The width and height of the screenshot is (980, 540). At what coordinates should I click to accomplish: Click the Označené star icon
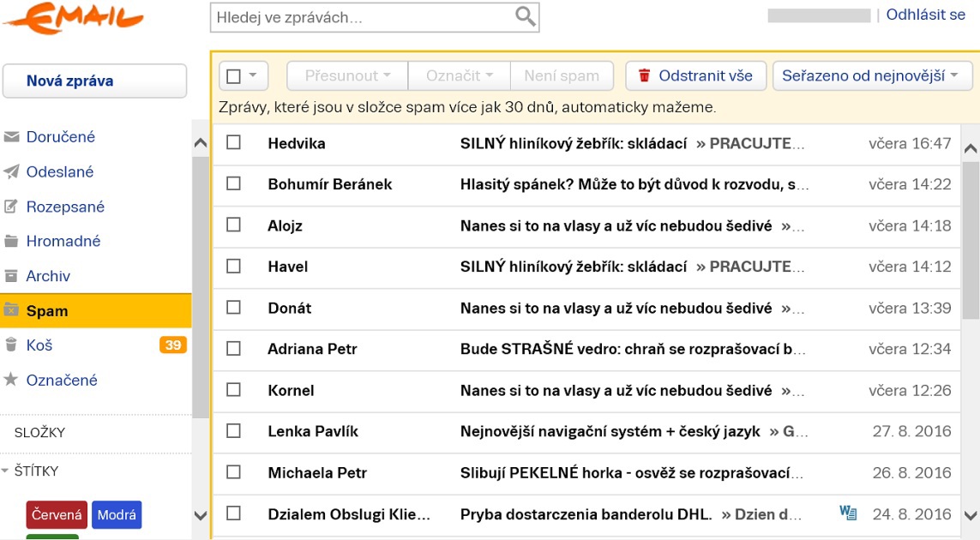pyautogui.click(x=11, y=380)
